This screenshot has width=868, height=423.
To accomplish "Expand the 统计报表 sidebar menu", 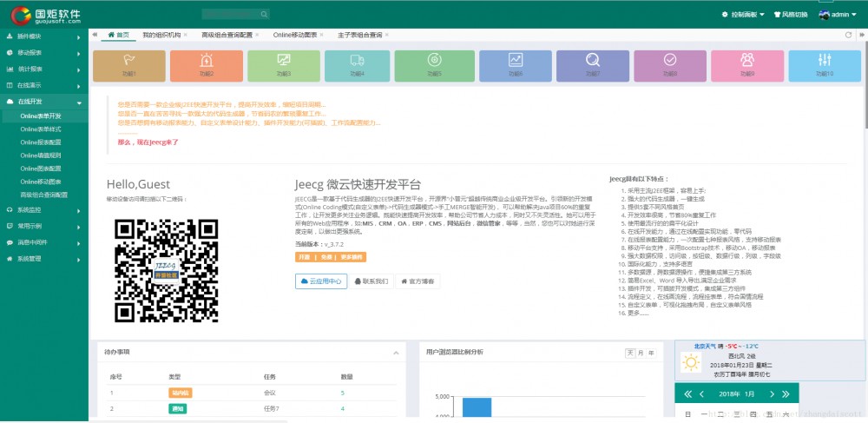I will pyautogui.click(x=44, y=69).
